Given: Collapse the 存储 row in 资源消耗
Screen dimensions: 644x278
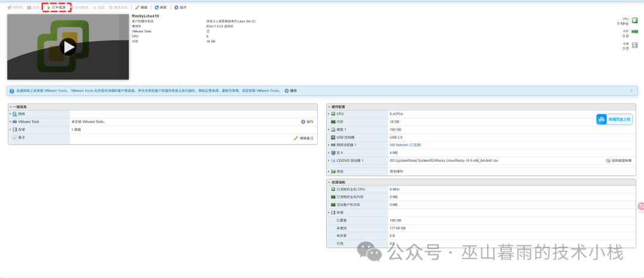Looking at the screenshot, I should [x=329, y=213].
